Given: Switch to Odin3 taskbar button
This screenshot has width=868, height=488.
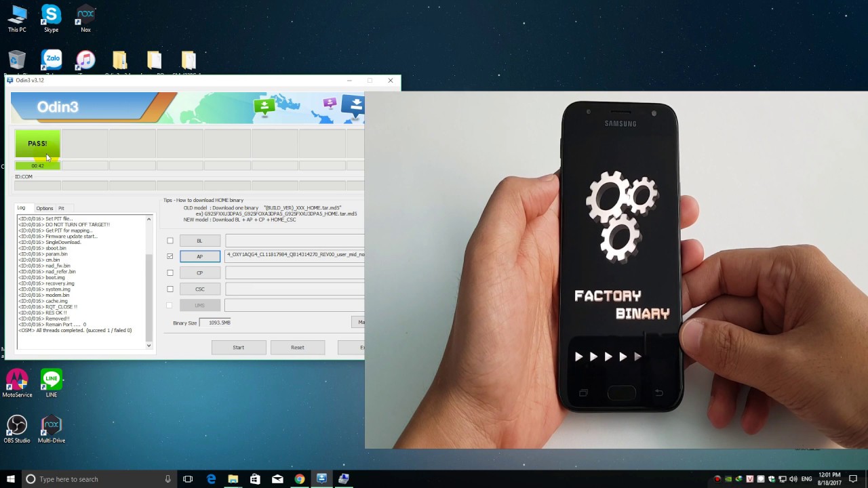Looking at the screenshot, I should click(x=321, y=479).
